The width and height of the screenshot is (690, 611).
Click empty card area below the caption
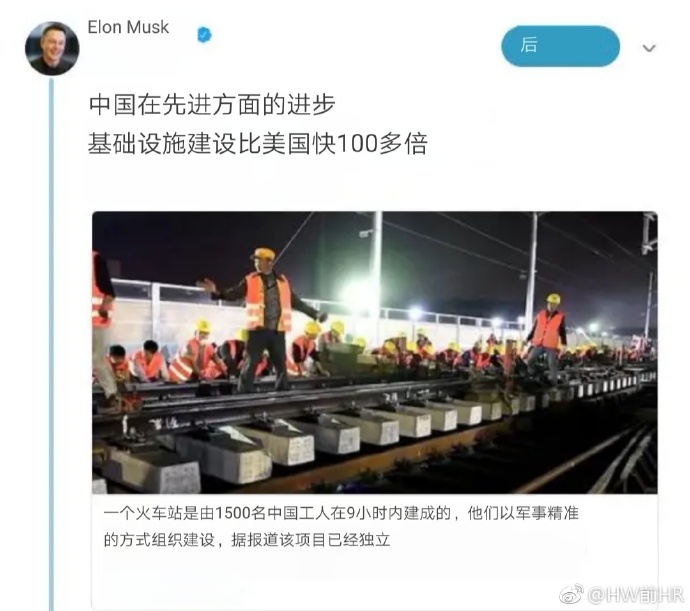[x=374, y=579]
